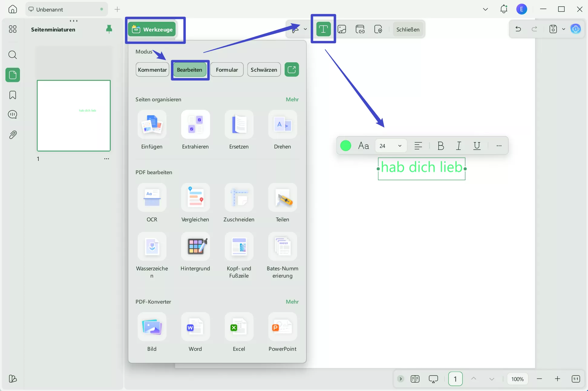
Task: Select the OCR tool
Action: (x=152, y=198)
